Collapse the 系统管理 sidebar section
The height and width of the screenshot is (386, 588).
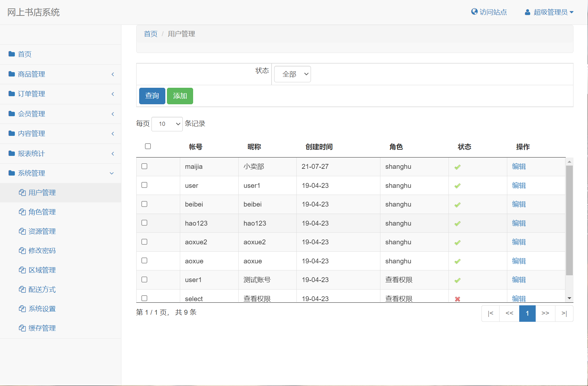[x=111, y=173]
